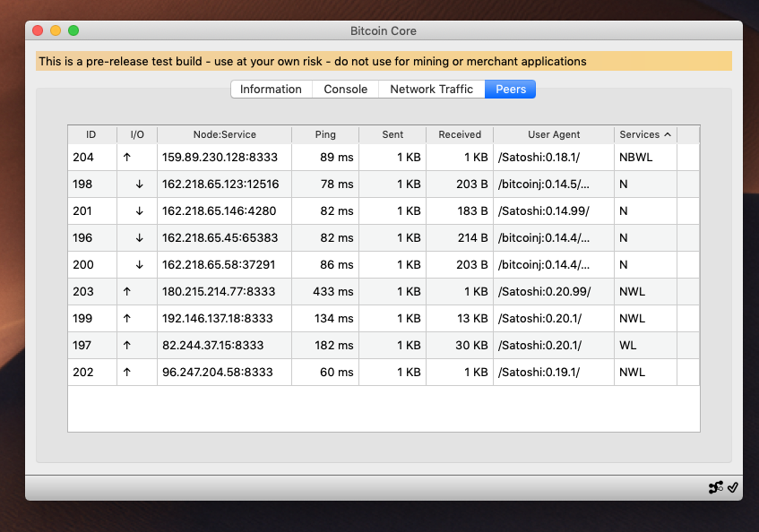This screenshot has width=759, height=532.
Task: Click the /Satoshi:0.18.1/ user agent
Action: [x=539, y=158]
